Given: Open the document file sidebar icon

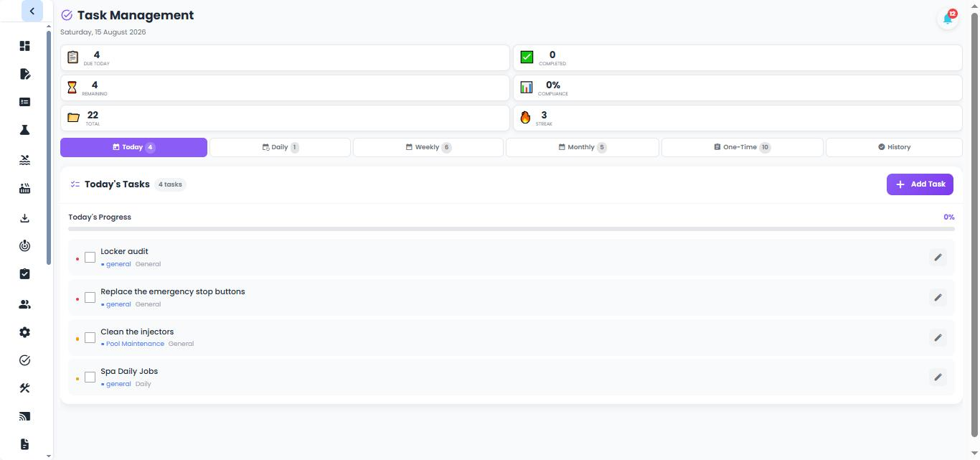Looking at the screenshot, I should pyautogui.click(x=24, y=444).
